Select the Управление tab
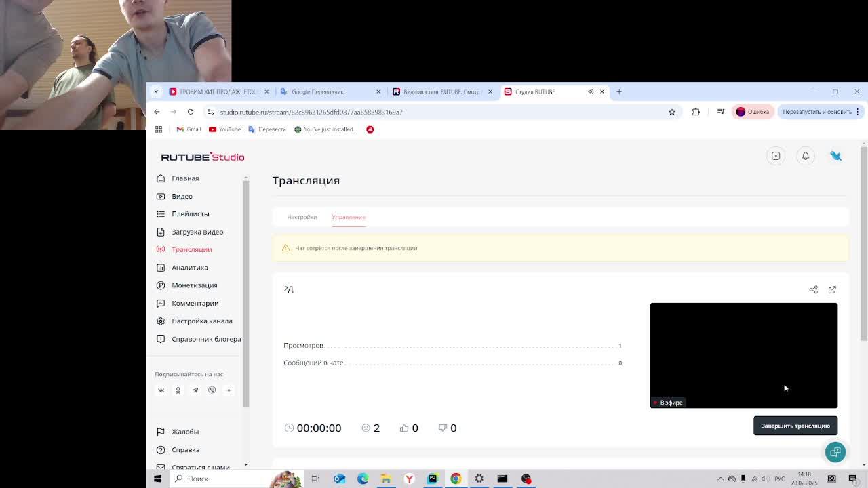 click(349, 217)
